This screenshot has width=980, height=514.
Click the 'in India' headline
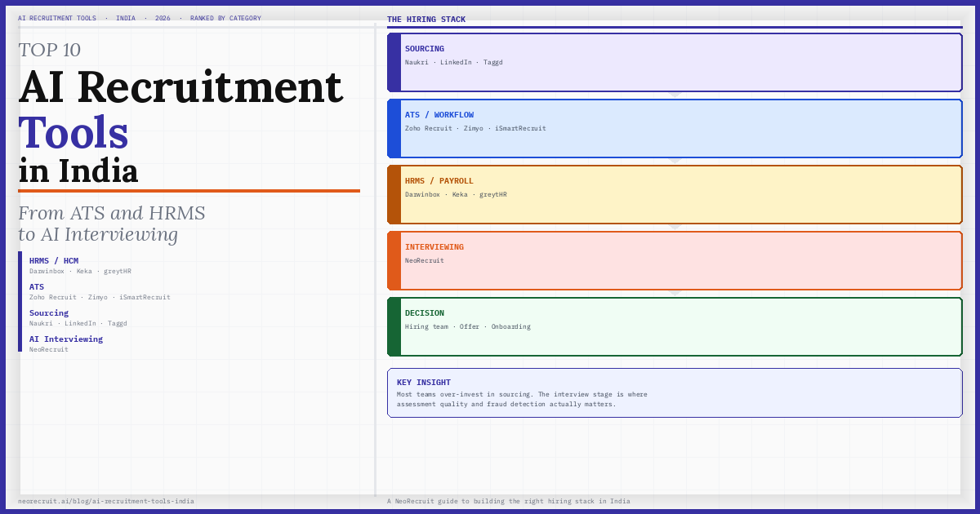(78, 171)
